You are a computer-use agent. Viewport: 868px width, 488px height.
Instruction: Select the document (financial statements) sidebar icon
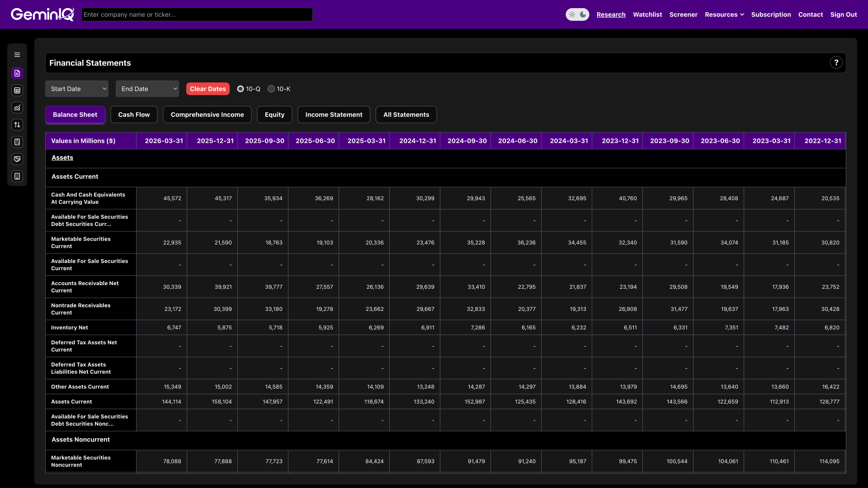click(17, 73)
